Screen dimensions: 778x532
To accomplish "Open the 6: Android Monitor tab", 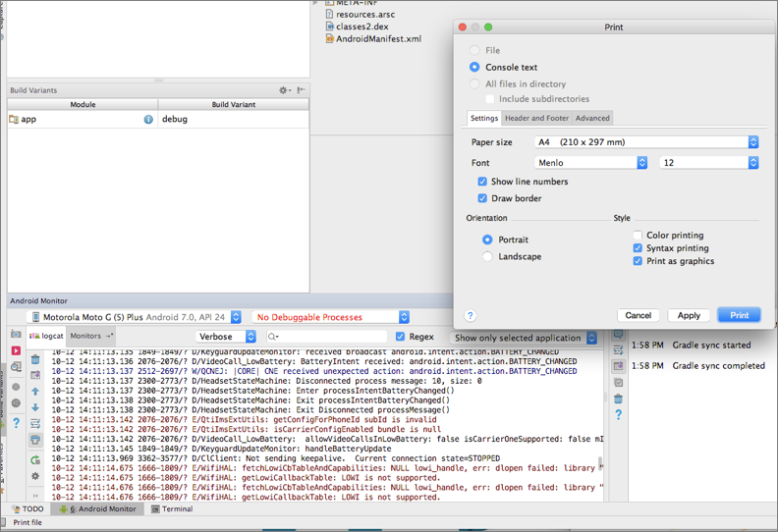I will 98,508.
